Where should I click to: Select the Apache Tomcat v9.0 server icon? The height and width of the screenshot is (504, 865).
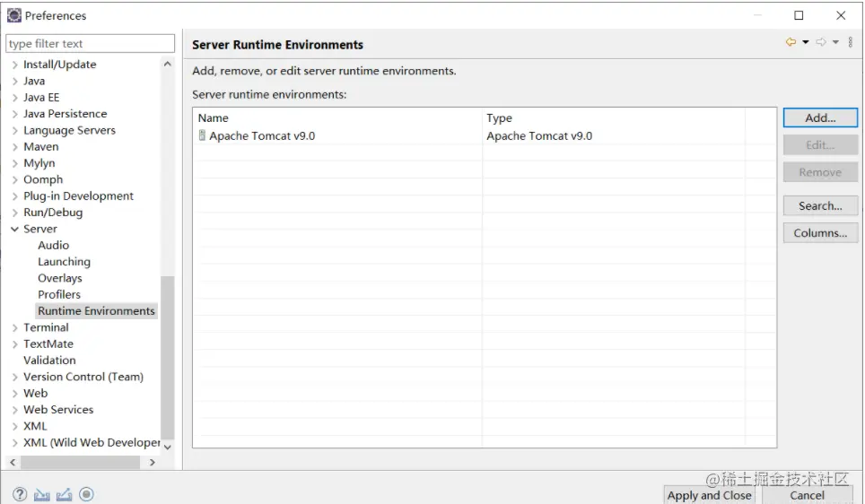click(x=202, y=136)
